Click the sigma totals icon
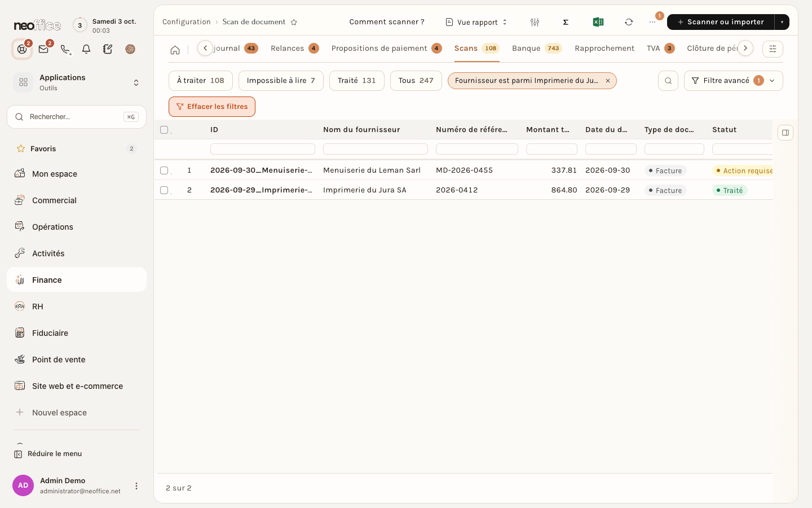The height and width of the screenshot is (508, 812). tap(566, 22)
